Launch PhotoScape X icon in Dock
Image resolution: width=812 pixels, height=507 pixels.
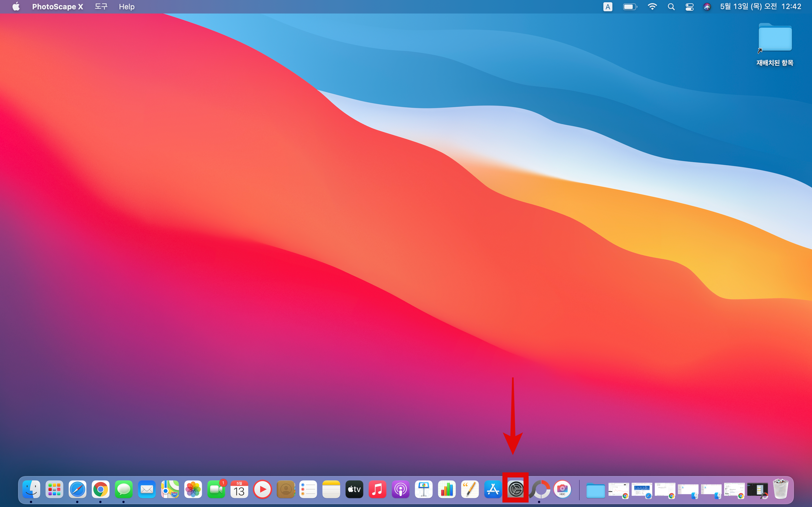[539, 489]
